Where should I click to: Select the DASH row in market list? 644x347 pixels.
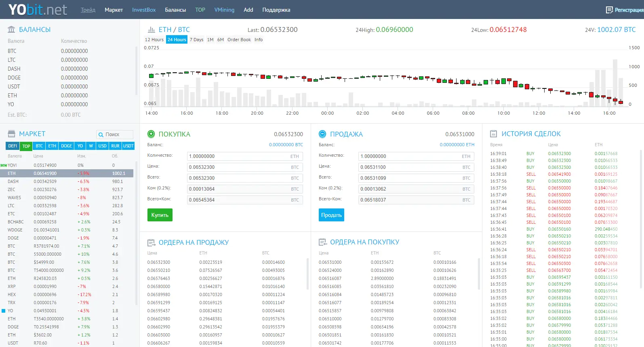(67, 181)
